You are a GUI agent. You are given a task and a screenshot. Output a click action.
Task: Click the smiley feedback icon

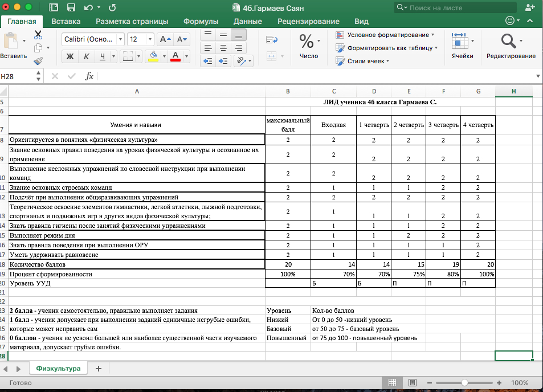click(510, 21)
